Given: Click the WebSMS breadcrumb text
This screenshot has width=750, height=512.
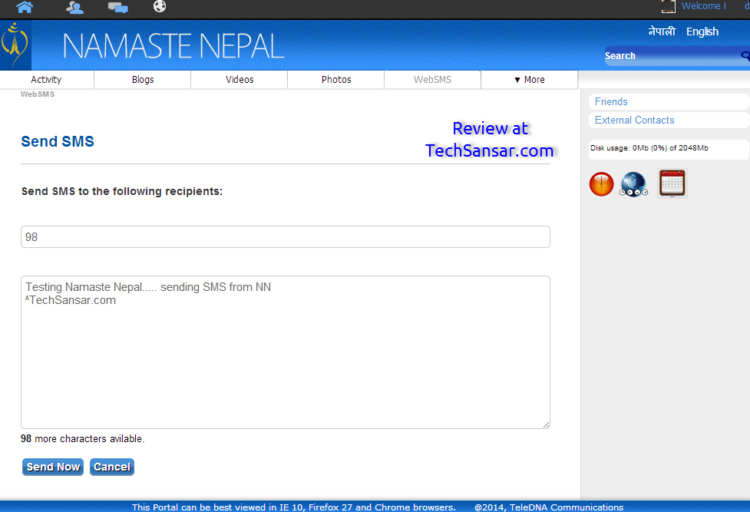Looking at the screenshot, I should [37, 94].
